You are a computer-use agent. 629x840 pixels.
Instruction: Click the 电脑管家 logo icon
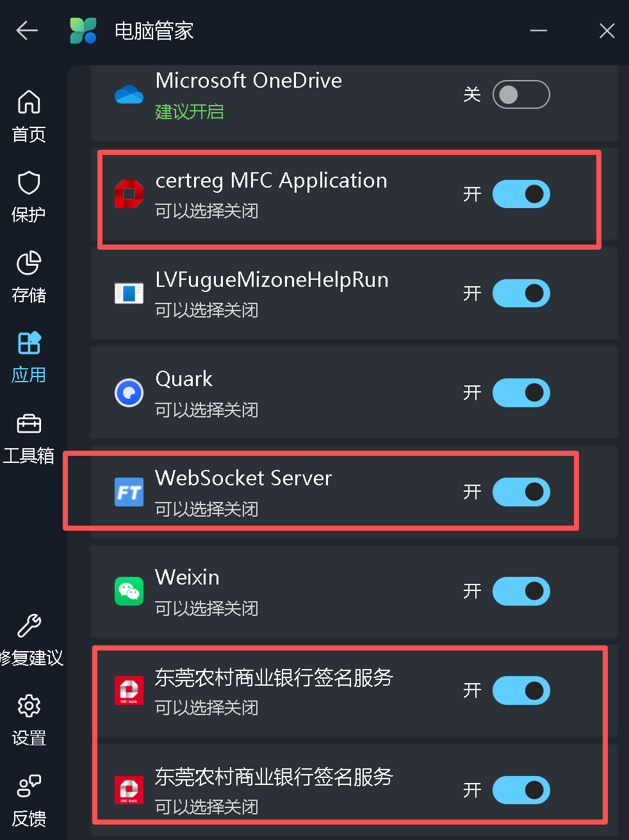[x=83, y=30]
